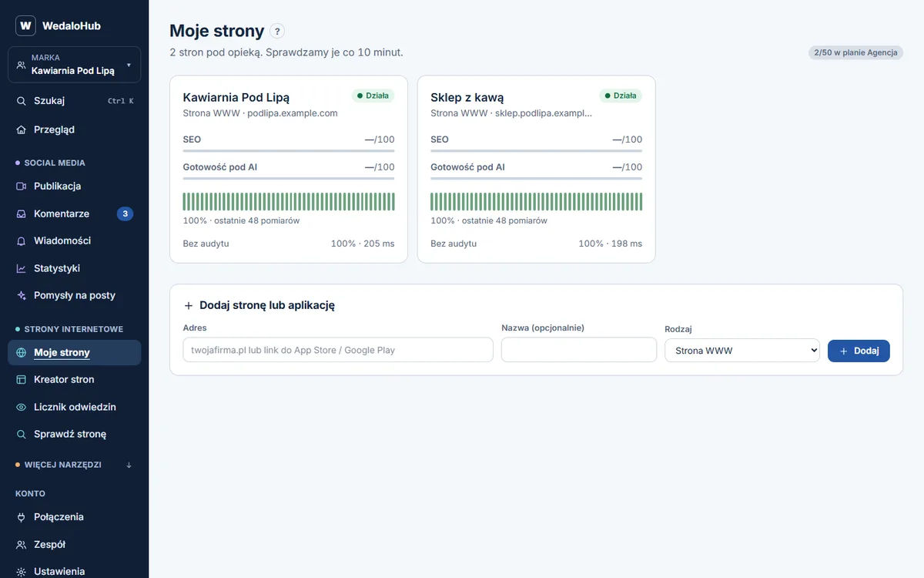Click "100% · 205 ms" text
Viewport: 924px width, 578px height.
coord(363,244)
